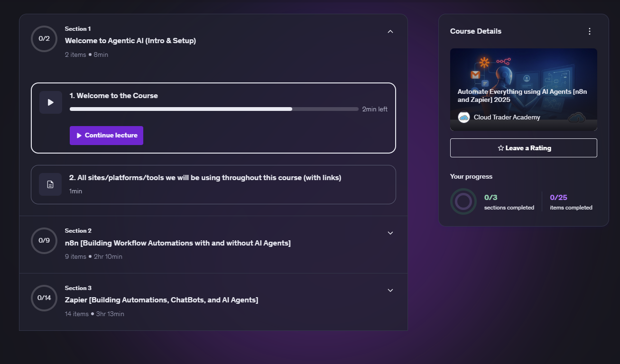Image resolution: width=620 pixels, height=364 pixels.
Task: Click Your progress label
Action: point(471,176)
